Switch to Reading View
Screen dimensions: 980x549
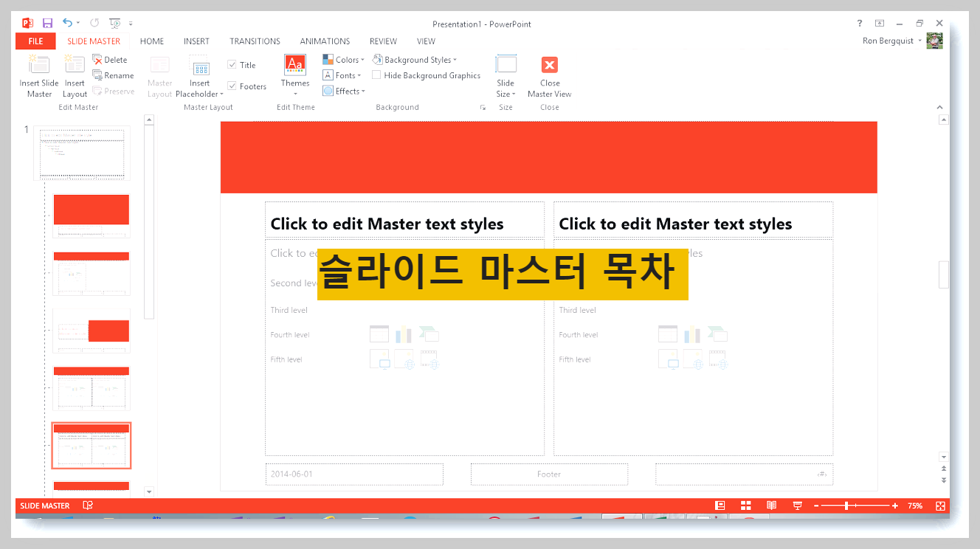(771, 505)
